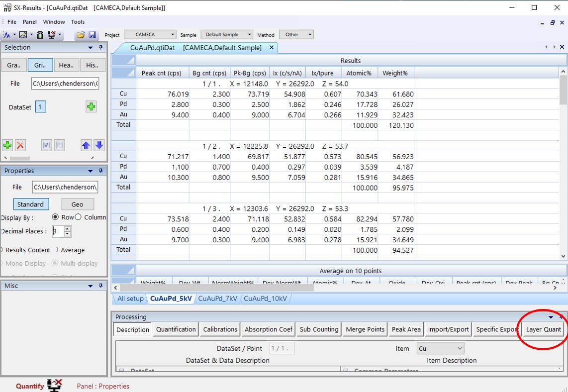This screenshot has width=568, height=392.
Task: Click the open folder icon in toolbar
Action: [x=80, y=35]
